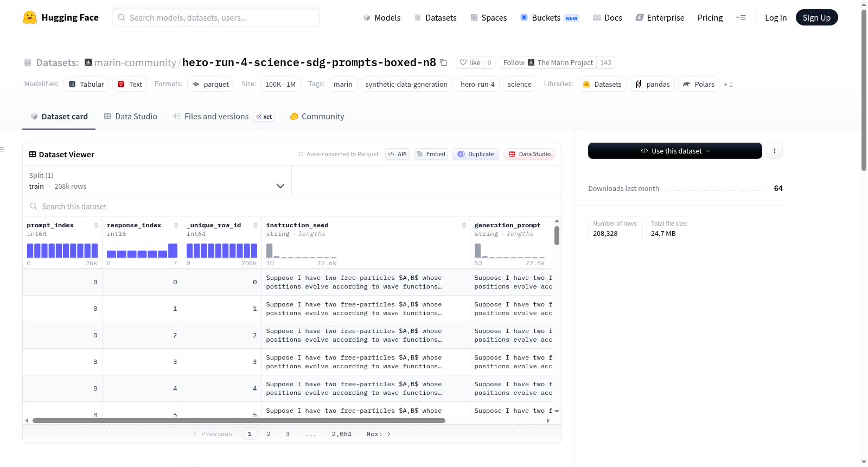
Task: Click the follower count 143
Action: click(x=605, y=62)
